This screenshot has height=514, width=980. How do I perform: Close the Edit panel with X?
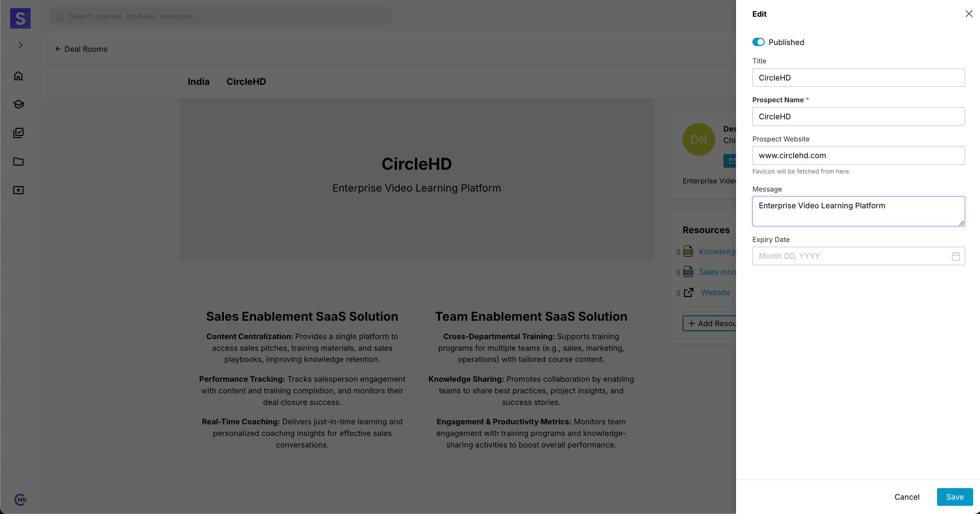969,14
